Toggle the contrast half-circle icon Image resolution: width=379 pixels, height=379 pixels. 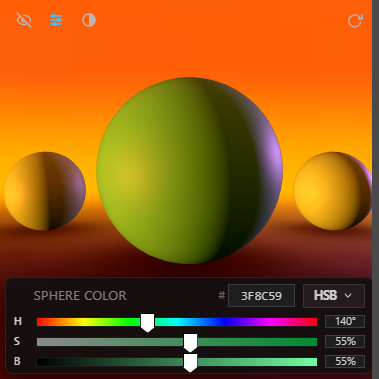point(89,20)
